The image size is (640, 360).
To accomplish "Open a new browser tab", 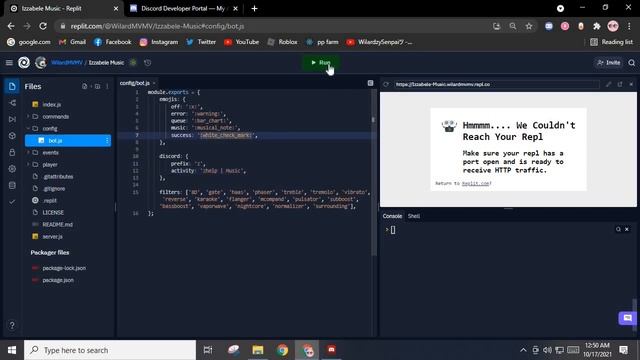I will [254, 8].
